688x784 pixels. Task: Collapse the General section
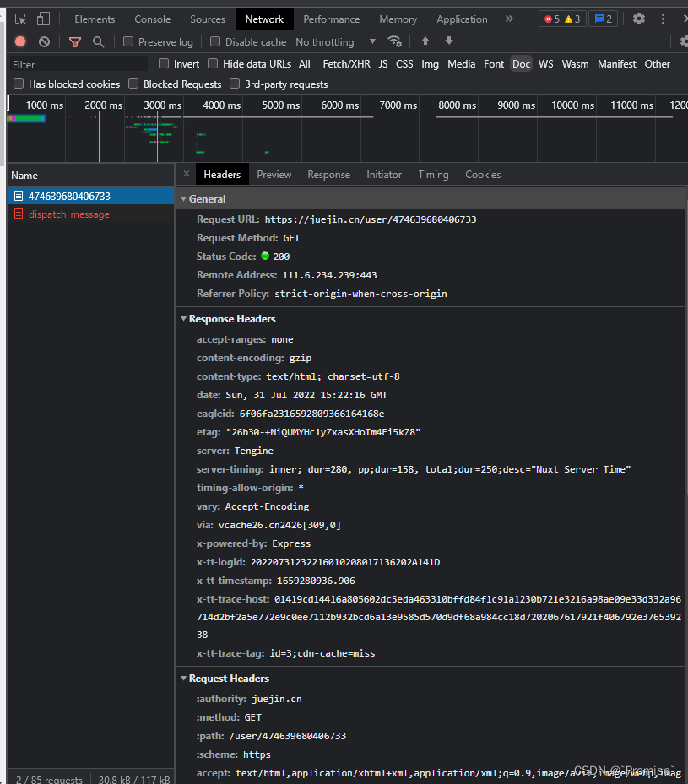click(183, 199)
